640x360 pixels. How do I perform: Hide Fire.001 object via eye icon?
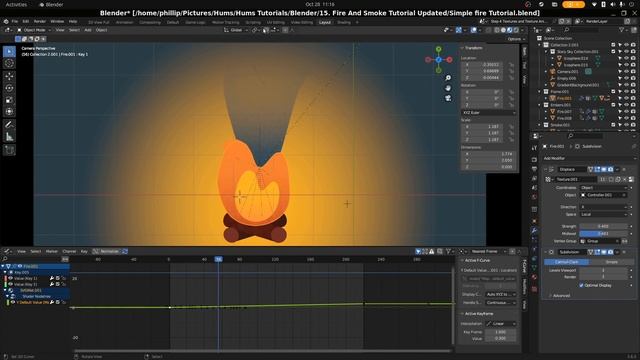(x=627, y=98)
